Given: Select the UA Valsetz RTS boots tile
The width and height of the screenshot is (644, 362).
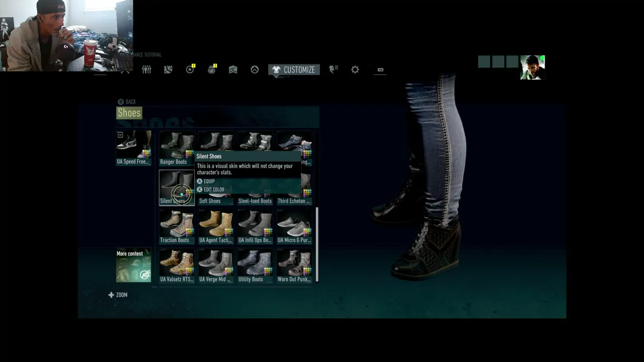Looking at the screenshot, I should 177,266.
